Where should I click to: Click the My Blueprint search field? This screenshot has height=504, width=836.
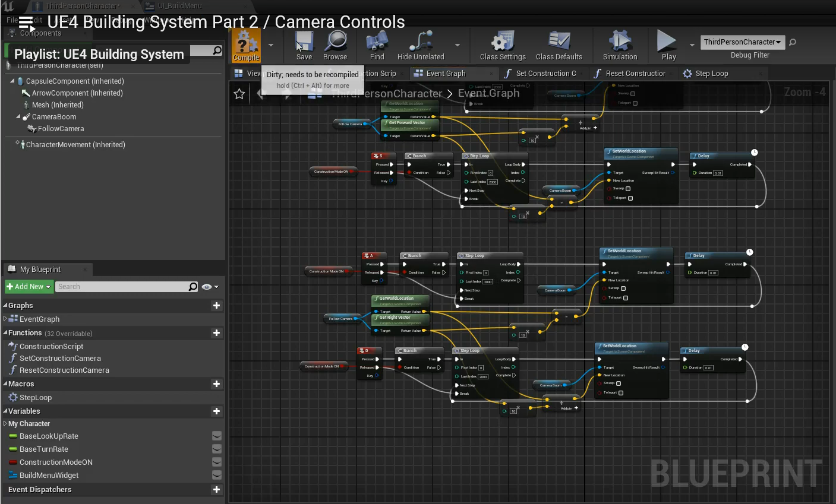pos(122,287)
